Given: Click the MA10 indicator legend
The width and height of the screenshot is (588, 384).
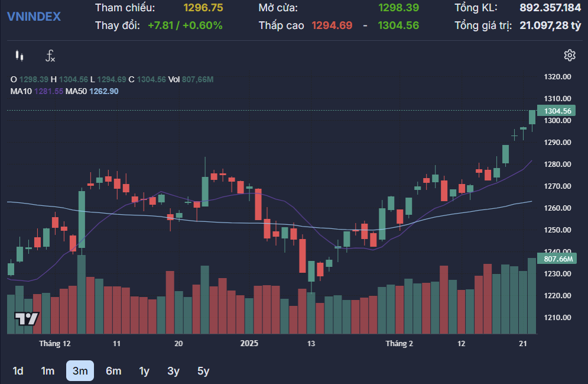Looking at the screenshot, I should tap(37, 91).
